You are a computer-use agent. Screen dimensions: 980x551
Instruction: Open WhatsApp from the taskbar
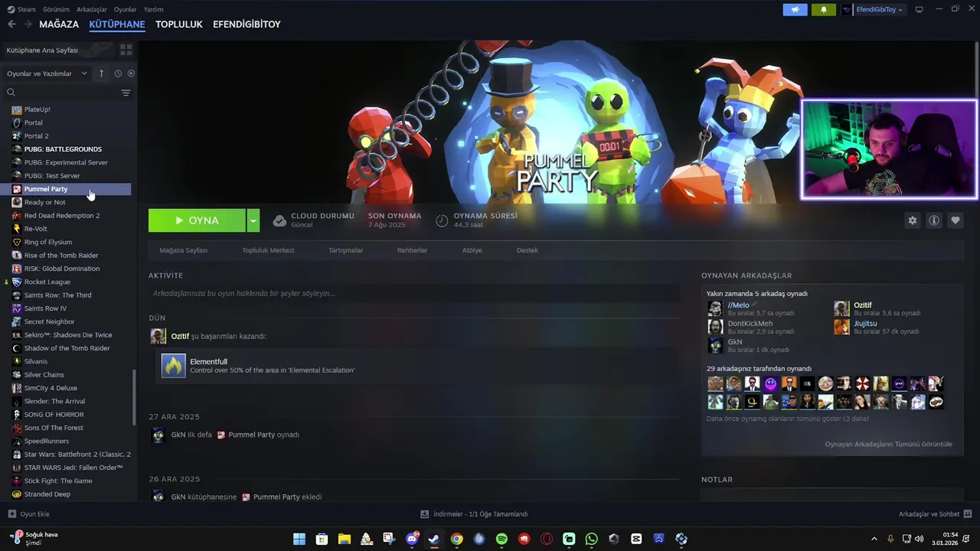click(591, 539)
